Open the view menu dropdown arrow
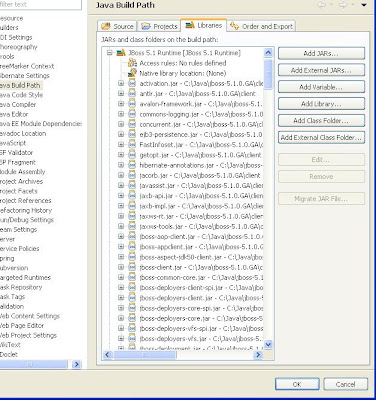The height and width of the screenshot is (400, 376). coord(364,5)
